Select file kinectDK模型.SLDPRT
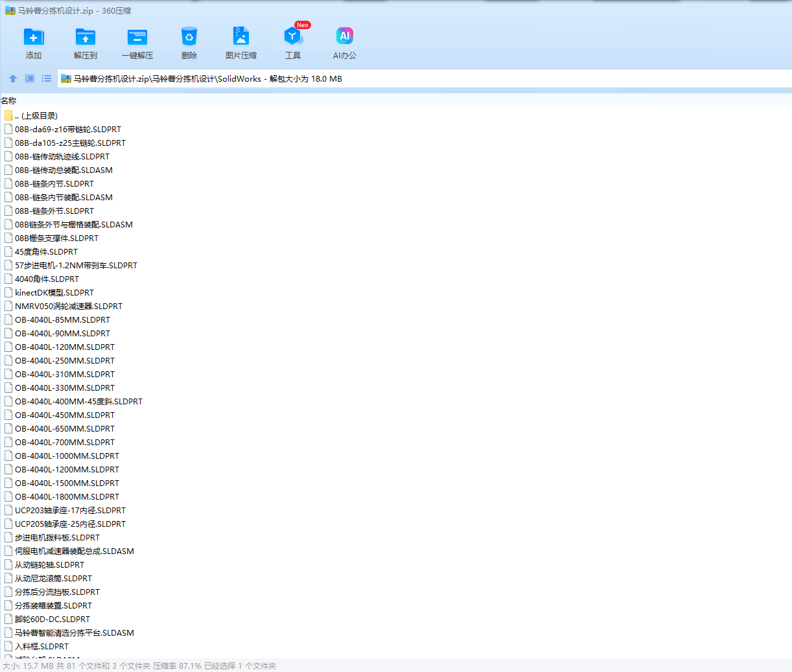Screen dimensions: 792x672 point(54,293)
